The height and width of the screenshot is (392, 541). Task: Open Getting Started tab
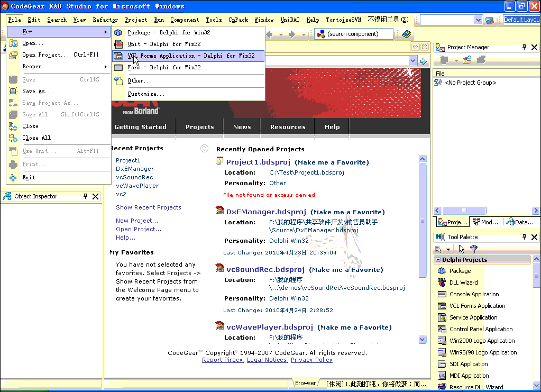(x=141, y=127)
